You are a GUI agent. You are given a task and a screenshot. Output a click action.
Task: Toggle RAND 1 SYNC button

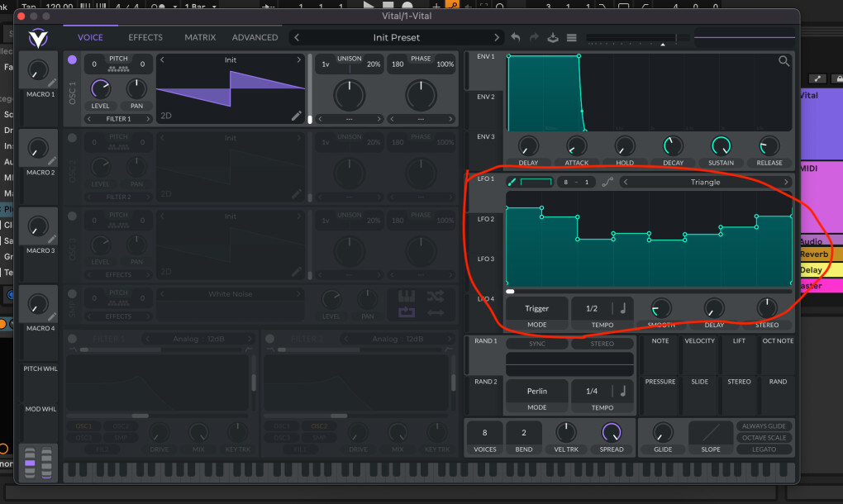(536, 344)
